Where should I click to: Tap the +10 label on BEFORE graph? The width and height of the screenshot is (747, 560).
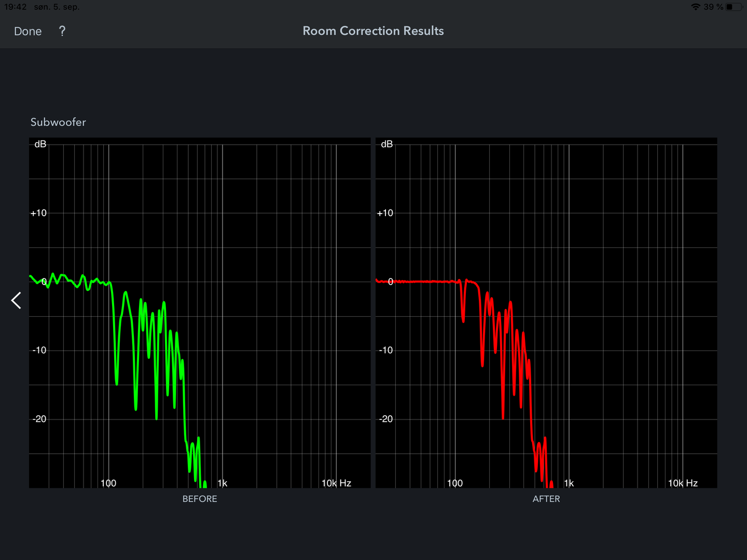click(x=38, y=213)
